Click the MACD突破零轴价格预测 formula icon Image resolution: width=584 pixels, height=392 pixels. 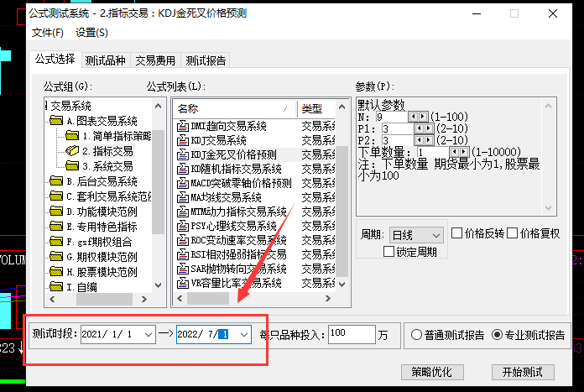(183, 183)
